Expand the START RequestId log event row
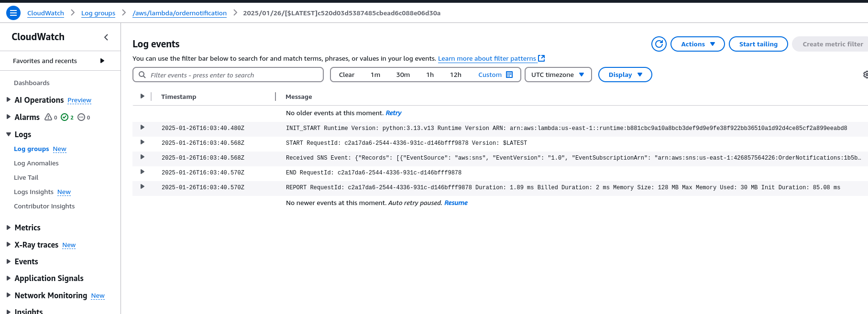This screenshot has height=314, width=868. click(142, 142)
